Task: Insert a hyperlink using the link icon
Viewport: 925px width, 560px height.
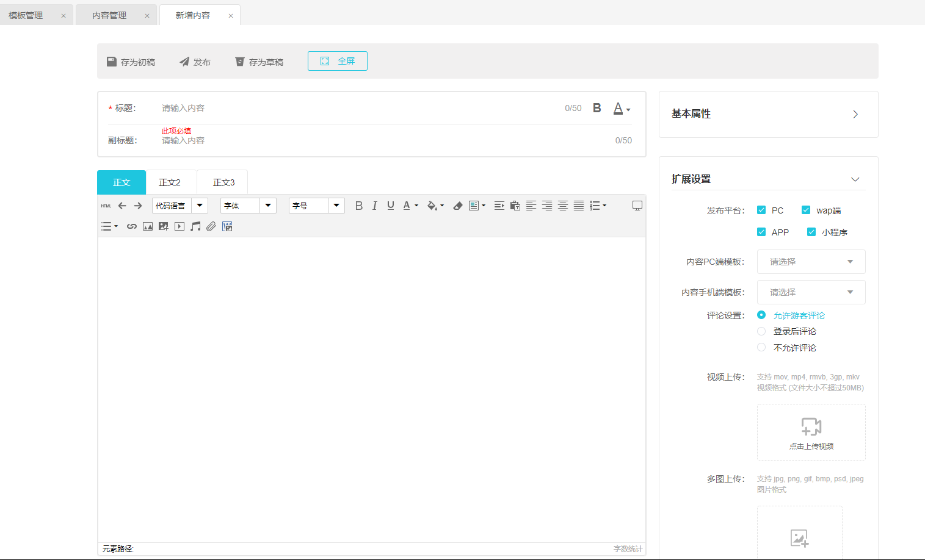Action: point(132,227)
